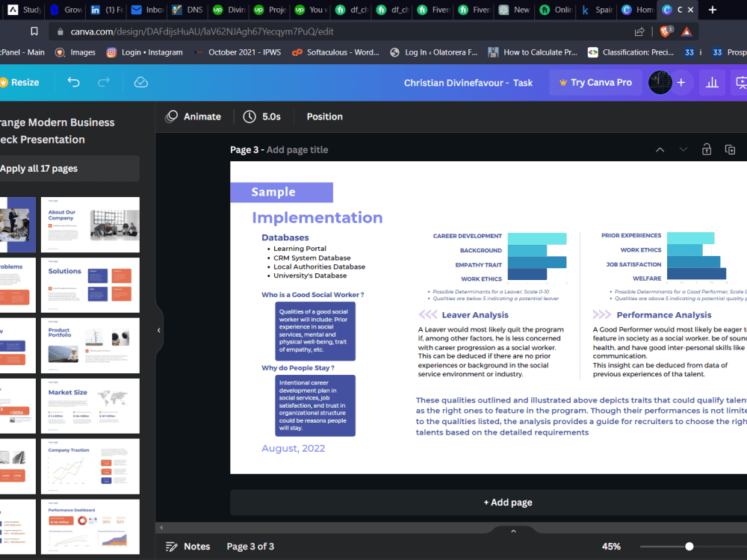
Task: Edit the Add page title field
Action: tap(297, 149)
